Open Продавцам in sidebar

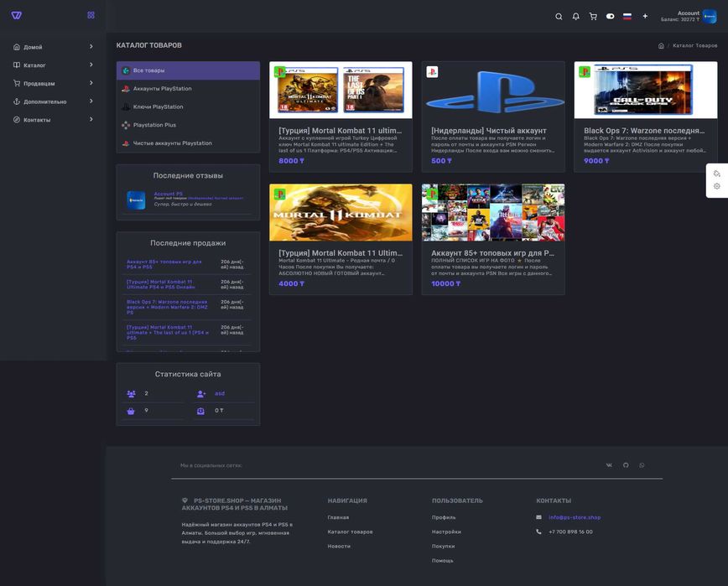(x=39, y=84)
